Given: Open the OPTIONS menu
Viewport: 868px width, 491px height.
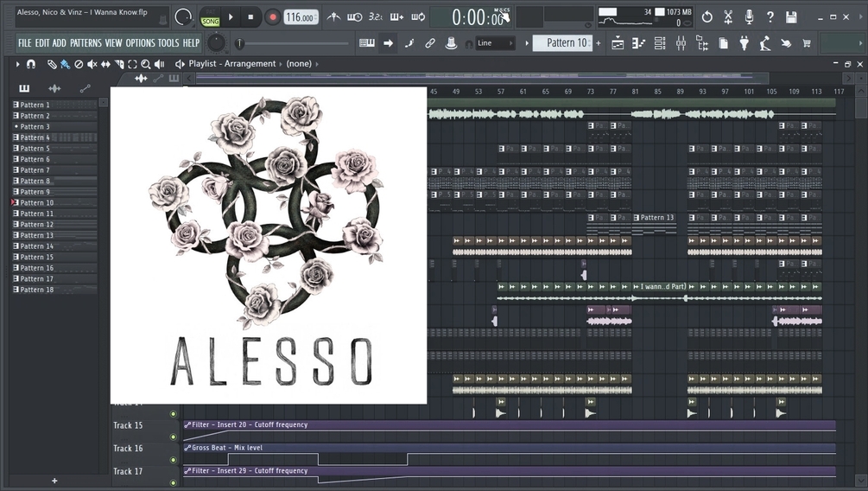Looking at the screenshot, I should click(140, 42).
